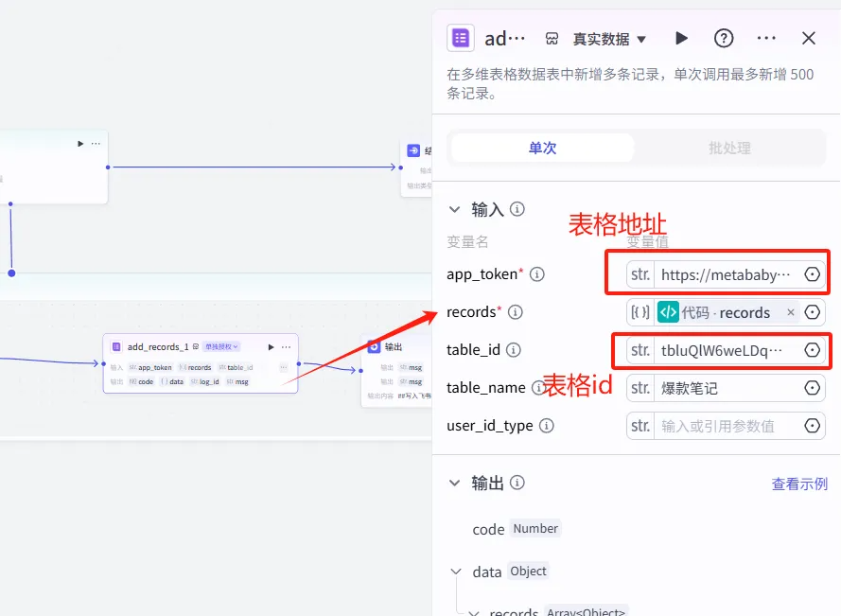This screenshot has width=841, height=616.
Task: Expand the records Array<Object> node
Action: pos(474,612)
